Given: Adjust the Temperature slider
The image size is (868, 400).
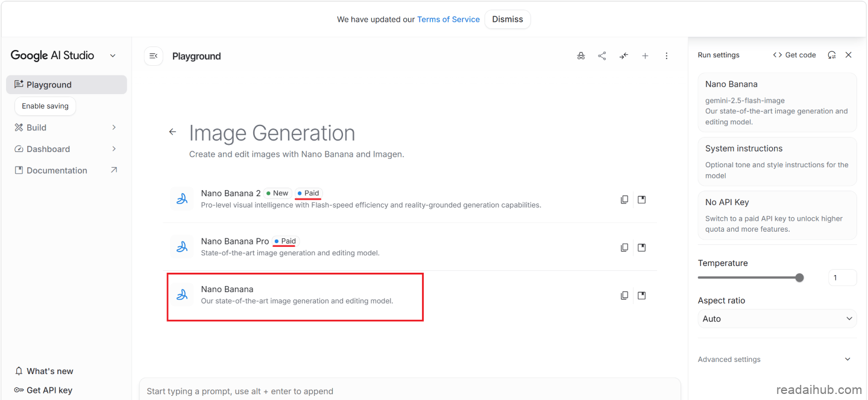Looking at the screenshot, I should [799, 278].
